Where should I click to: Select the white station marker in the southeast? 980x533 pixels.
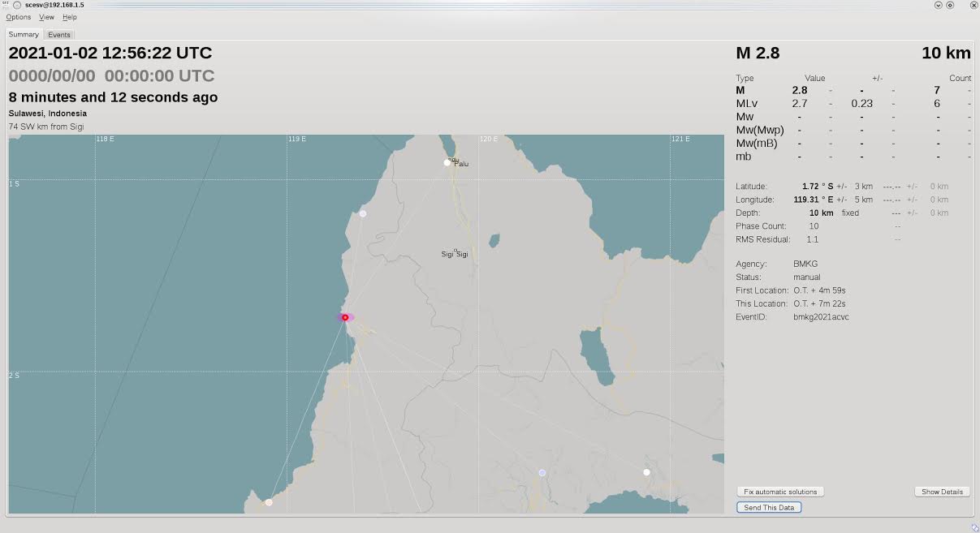click(646, 472)
